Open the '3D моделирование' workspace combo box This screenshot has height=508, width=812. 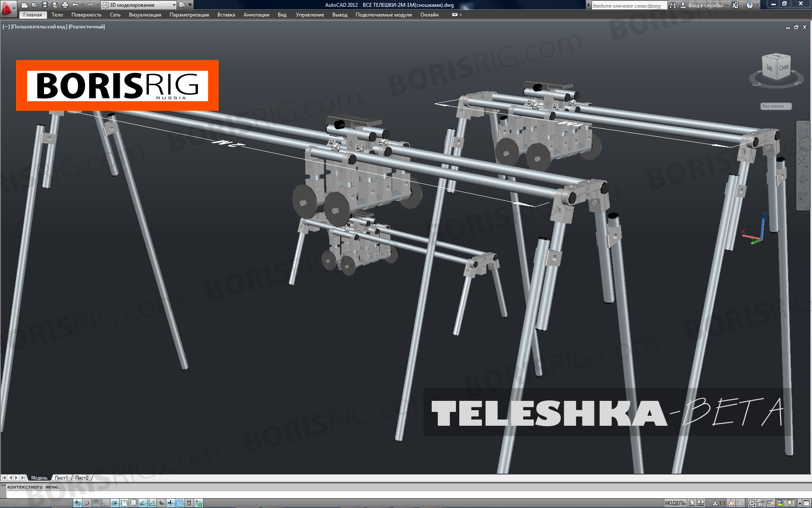(139, 5)
